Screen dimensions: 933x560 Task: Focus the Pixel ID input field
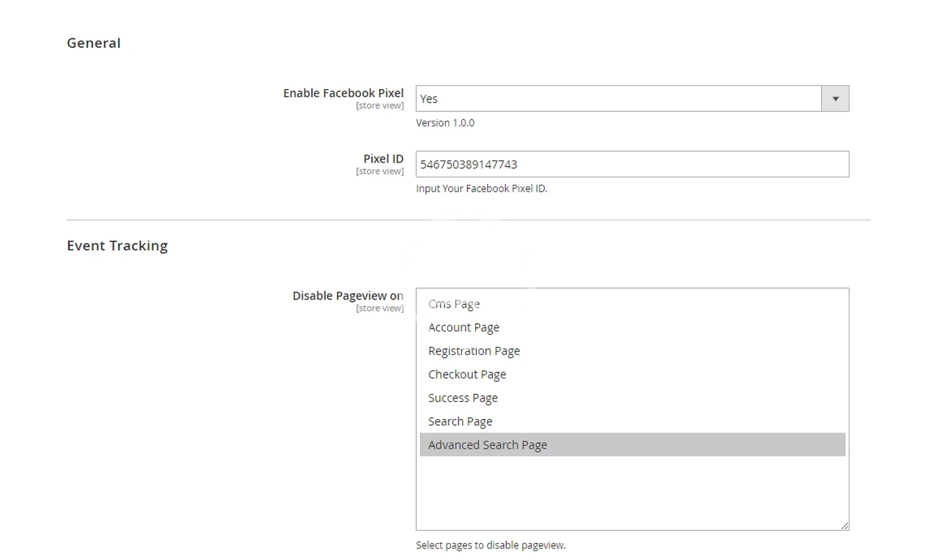coord(631,164)
